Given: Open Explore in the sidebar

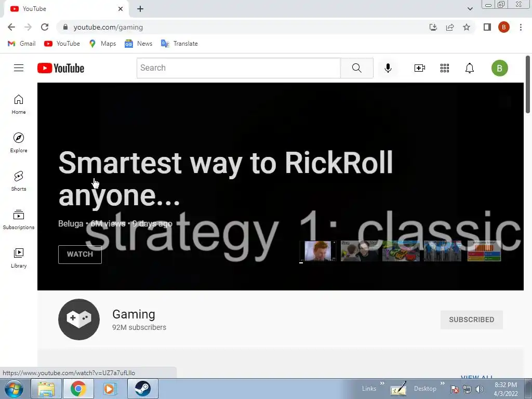Looking at the screenshot, I should click(x=19, y=143).
